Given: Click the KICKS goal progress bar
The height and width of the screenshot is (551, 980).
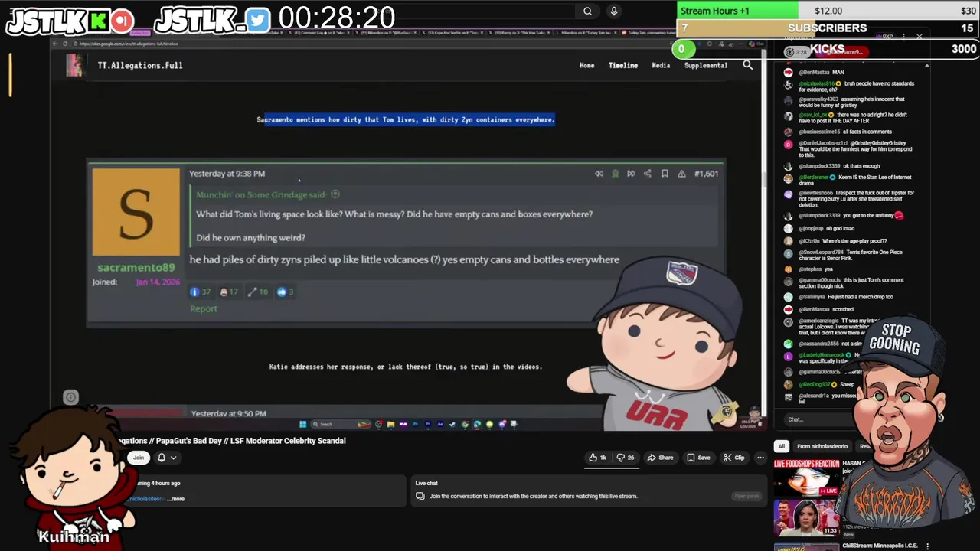Looking at the screenshot, I should 828,49.
